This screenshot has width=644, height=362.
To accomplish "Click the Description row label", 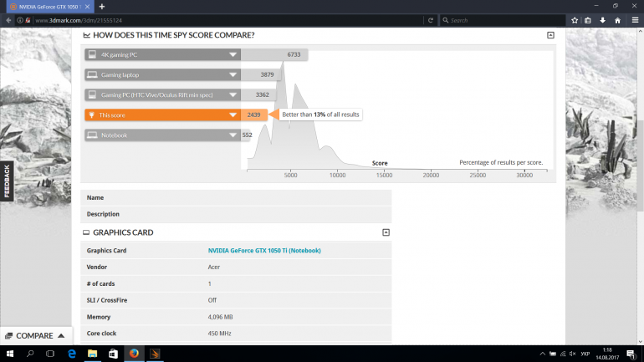I will click(x=103, y=214).
